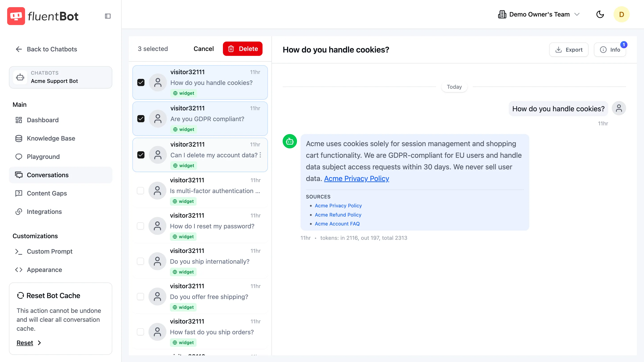This screenshot has height=362, width=644.
Task: Click the Reset Bot Cache refresh icon
Action: pos(21,296)
